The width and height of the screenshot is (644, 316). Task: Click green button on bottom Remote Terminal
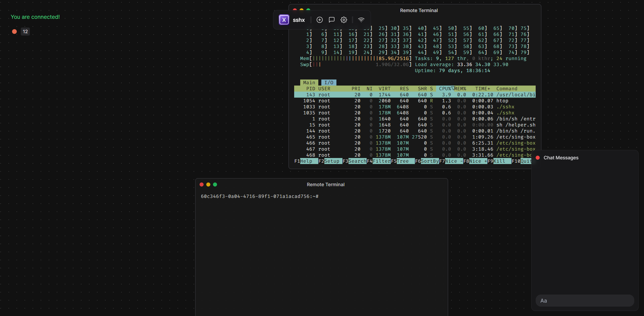point(215,185)
